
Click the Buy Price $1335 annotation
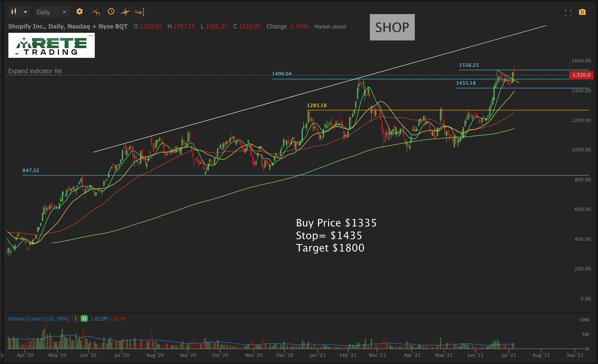click(x=336, y=223)
